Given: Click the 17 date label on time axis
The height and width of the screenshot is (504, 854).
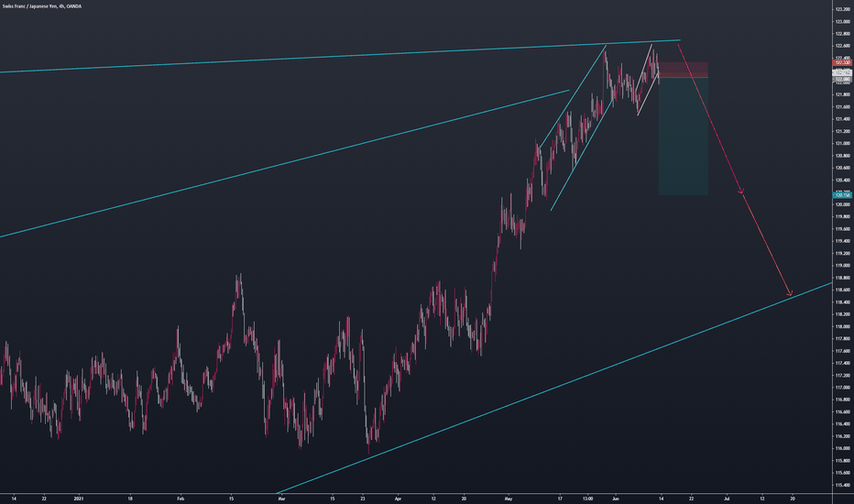Looking at the screenshot, I should click(559, 498).
